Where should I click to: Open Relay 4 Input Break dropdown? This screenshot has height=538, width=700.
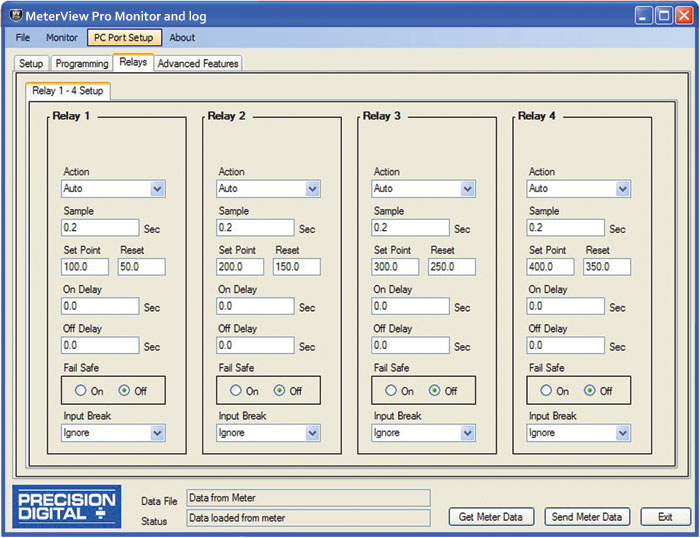click(x=623, y=433)
